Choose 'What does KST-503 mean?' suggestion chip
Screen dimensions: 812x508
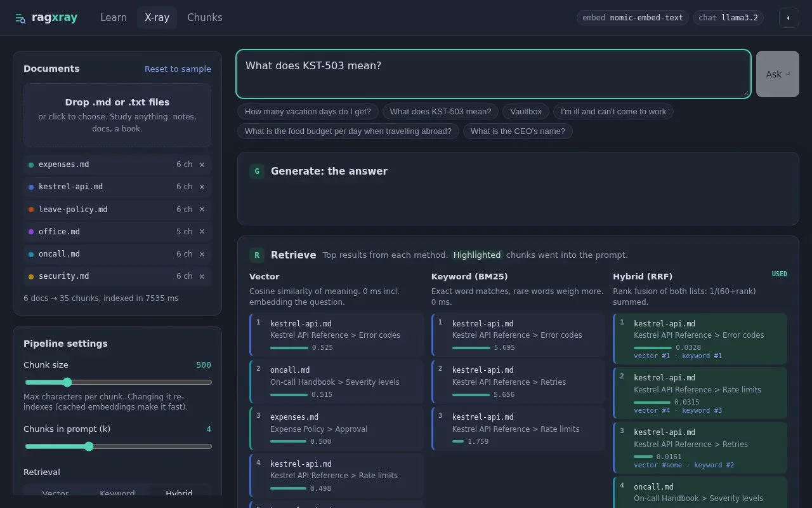(440, 112)
